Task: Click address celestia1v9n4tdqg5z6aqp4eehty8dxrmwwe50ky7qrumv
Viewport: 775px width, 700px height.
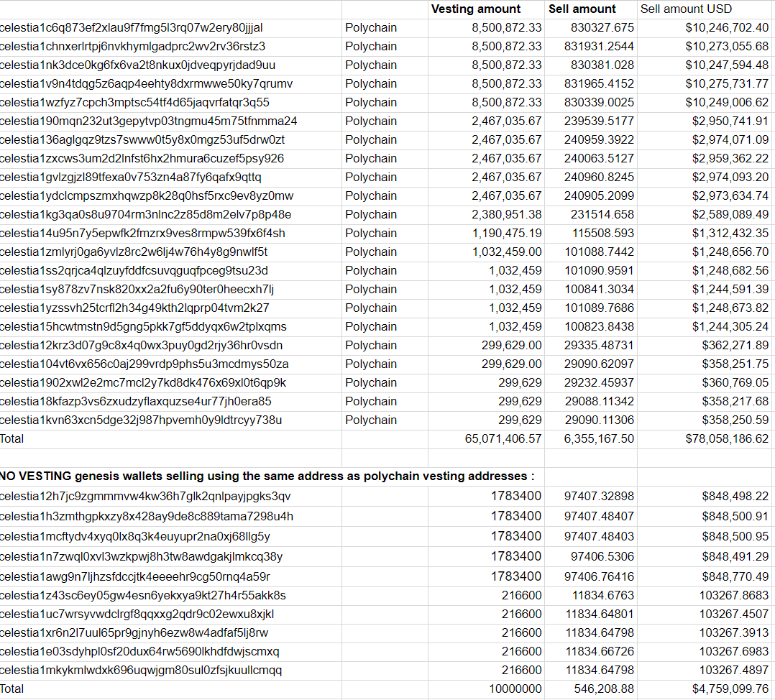Action: pyautogui.click(x=147, y=84)
